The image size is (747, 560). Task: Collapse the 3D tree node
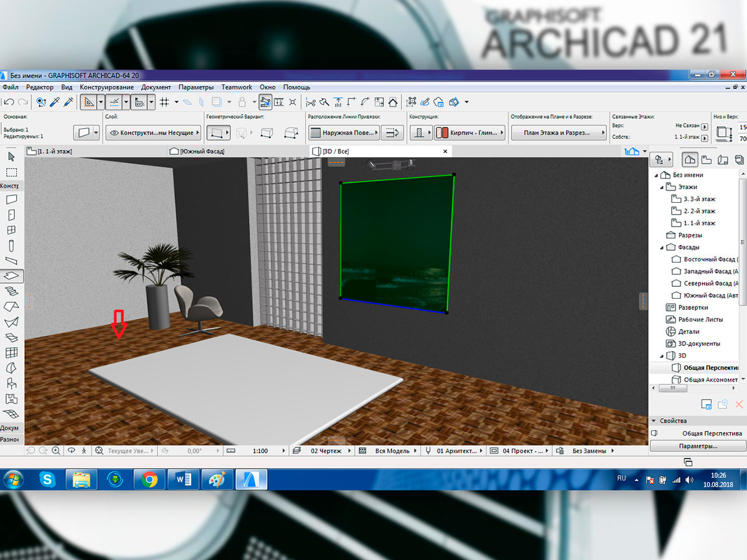click(663, 356)
